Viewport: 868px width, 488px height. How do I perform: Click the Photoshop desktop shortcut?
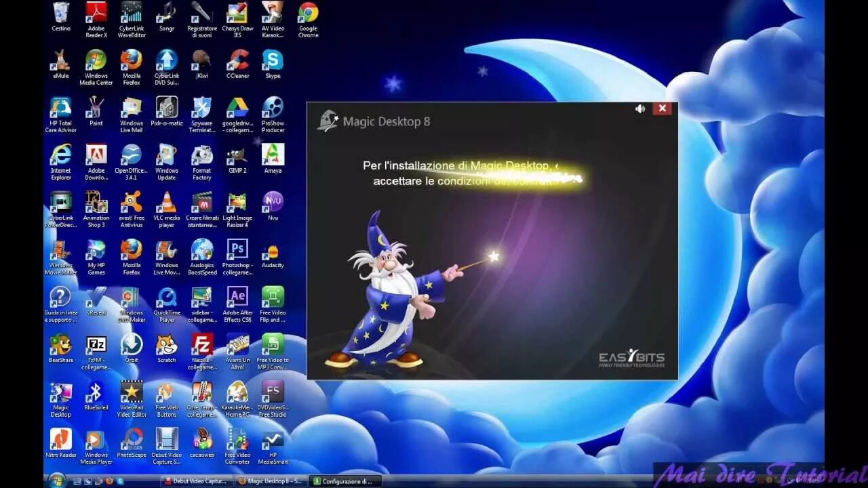pyautogui.click(x=237, y=256)
